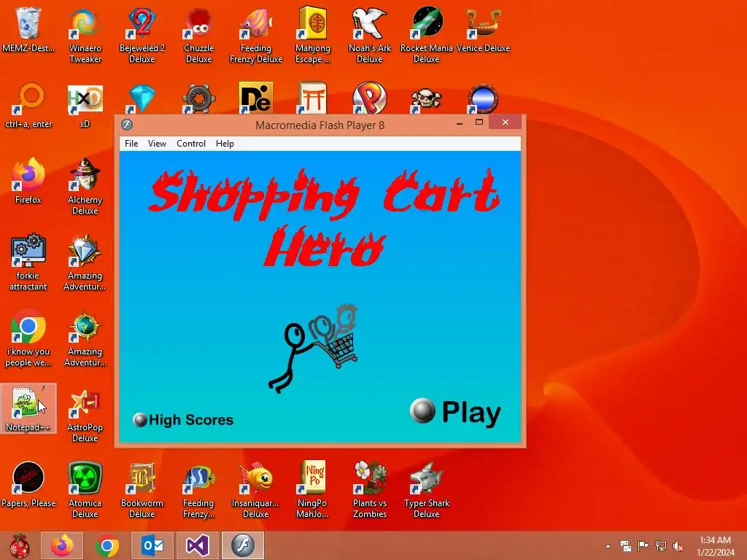This screenshot has height=560, width=747.
Task: Open the Help menu in Flash Player
Action: (x=225, y=144)
